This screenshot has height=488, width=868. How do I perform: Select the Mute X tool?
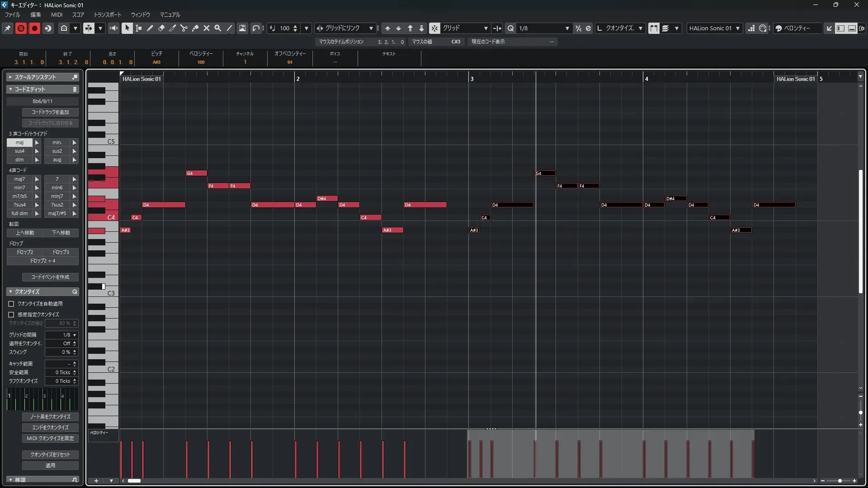pyautogui.click(x=207, y=28)
